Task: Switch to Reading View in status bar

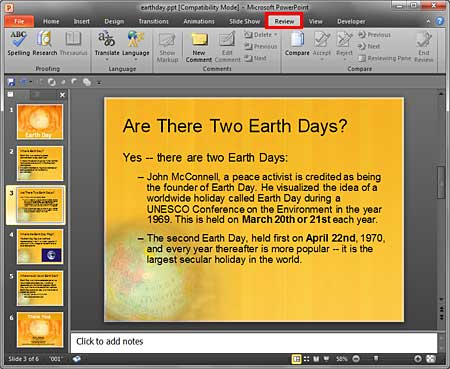Action: click(x=316, y=359)
